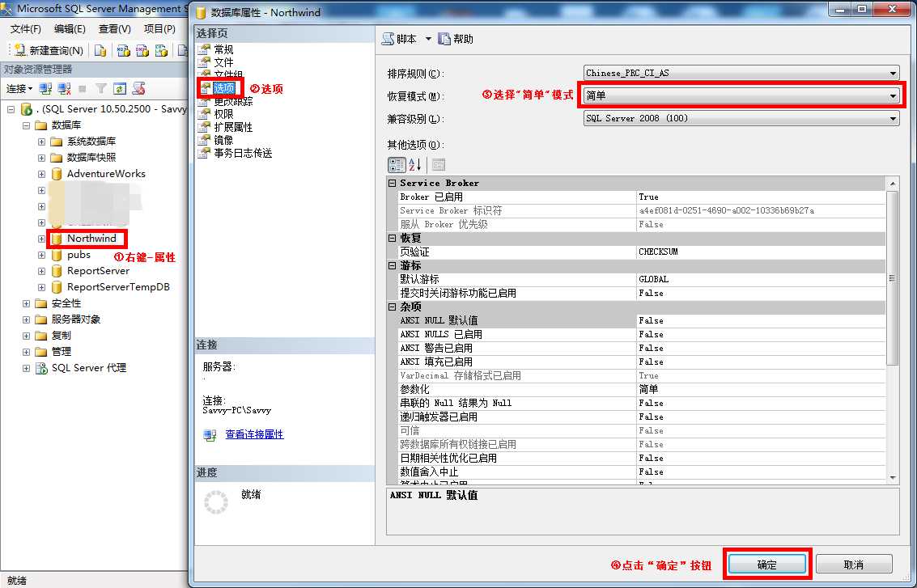This screenshot has height=588, width=917.
Task: Click the property grid vertical scrollbar
Action: click(x=893, y=331)
